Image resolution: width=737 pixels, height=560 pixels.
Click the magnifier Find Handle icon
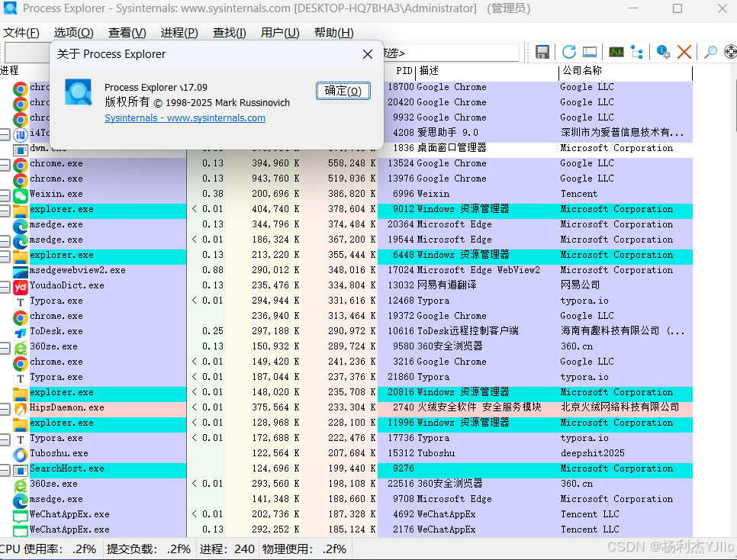710,52
